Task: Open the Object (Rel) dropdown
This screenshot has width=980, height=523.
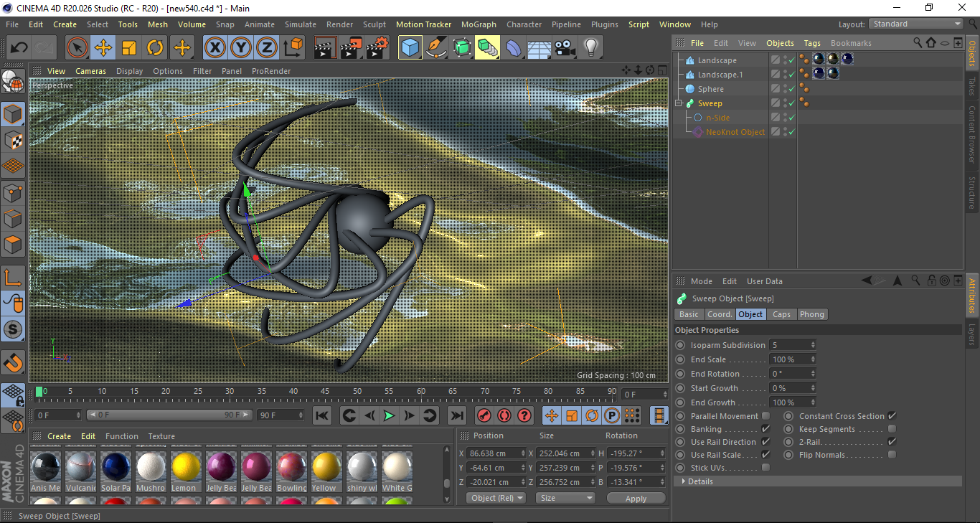Action: [496, 498]
